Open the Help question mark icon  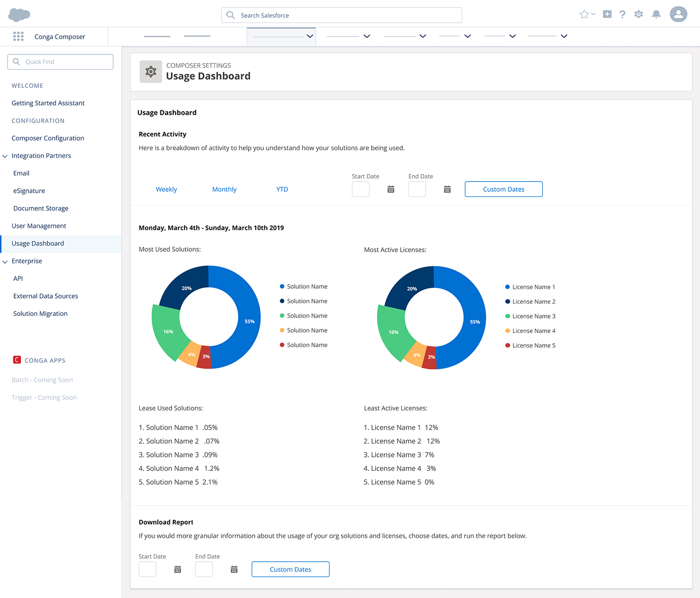click(622, 14)
